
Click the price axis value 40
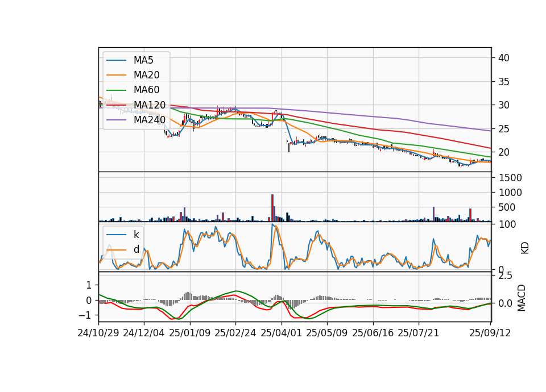[x=503, y=58]
